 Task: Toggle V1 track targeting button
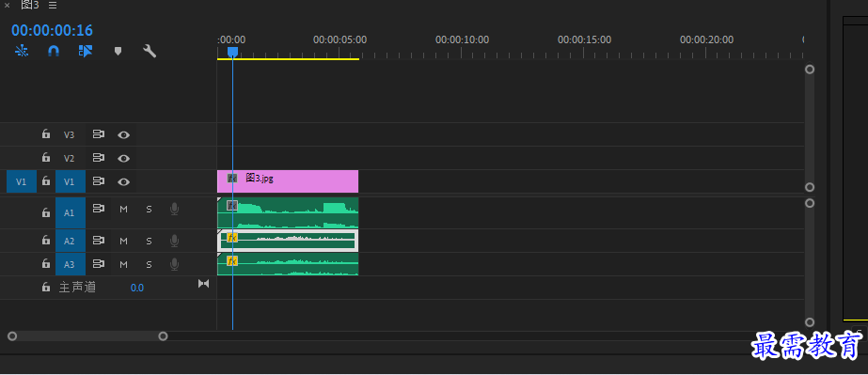[71, 181]
